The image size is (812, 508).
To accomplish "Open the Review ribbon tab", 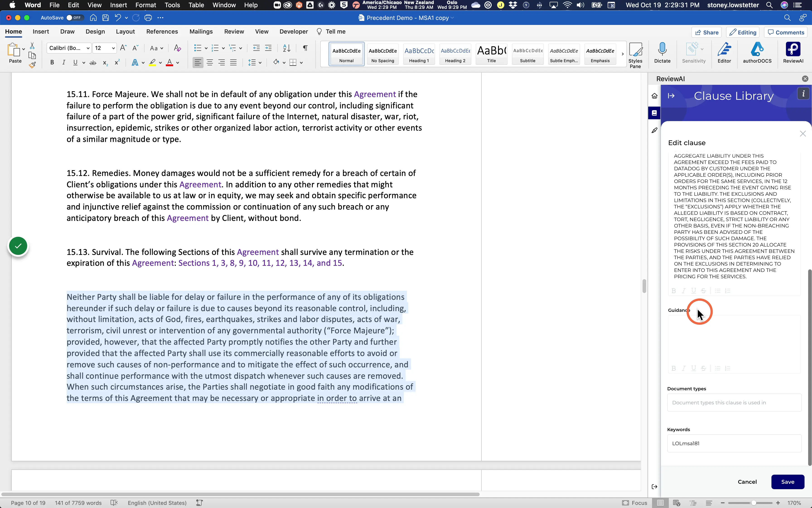I will 234,32.
